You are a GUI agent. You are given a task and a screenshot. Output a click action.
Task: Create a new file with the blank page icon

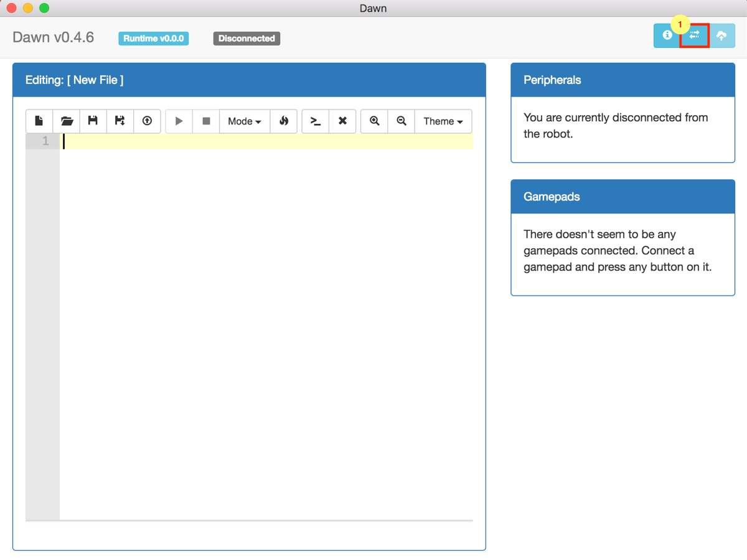pyautogui.click(x=39, y=121)
